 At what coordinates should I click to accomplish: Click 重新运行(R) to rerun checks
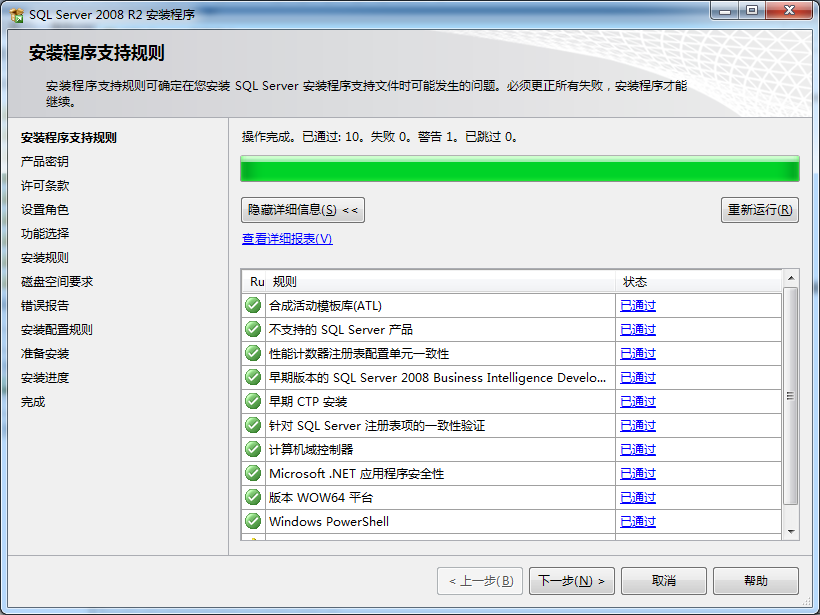point(760,210)
